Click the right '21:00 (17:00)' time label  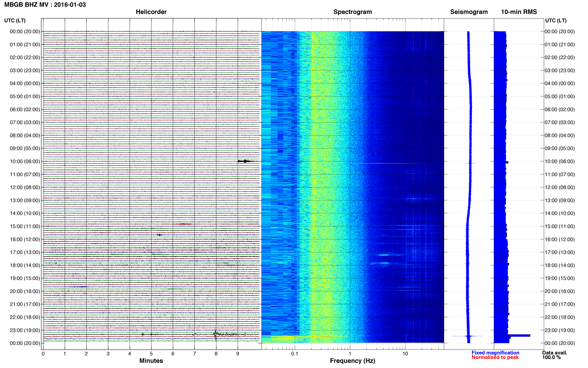click(560, 304)
